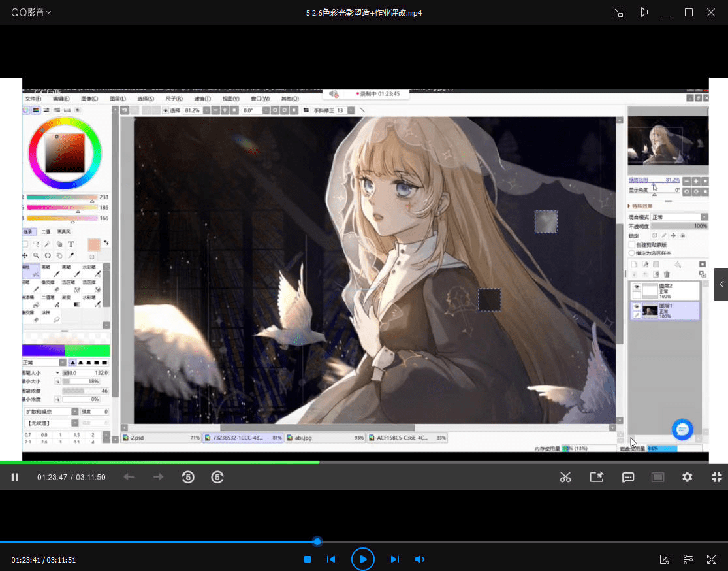
Task: Open the danmaku comment bubble icon
Action: pos(627,477)
